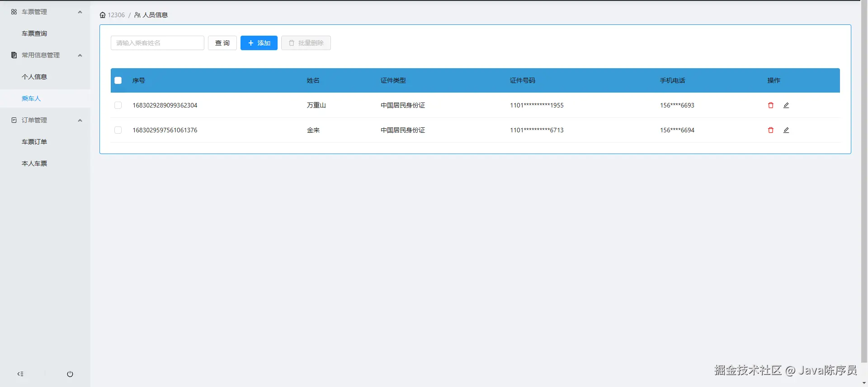
Task: Collapse sidebar using the fold icon
Action: click(x=20, y=374)
